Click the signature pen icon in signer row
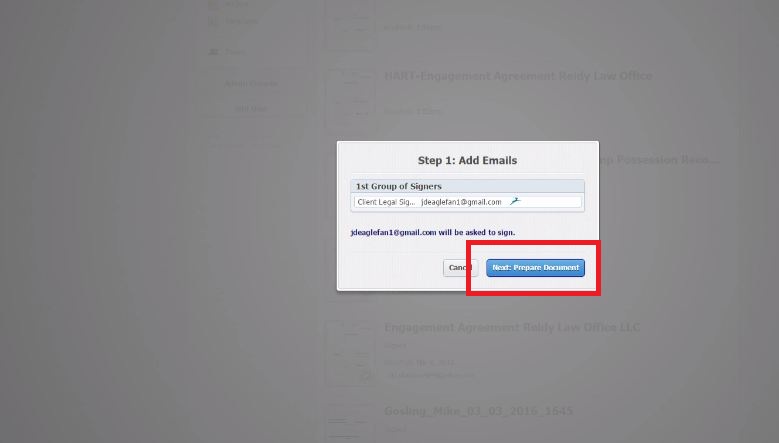The height and width of the screenshot is (443, 779). click(x=515, y=201)
